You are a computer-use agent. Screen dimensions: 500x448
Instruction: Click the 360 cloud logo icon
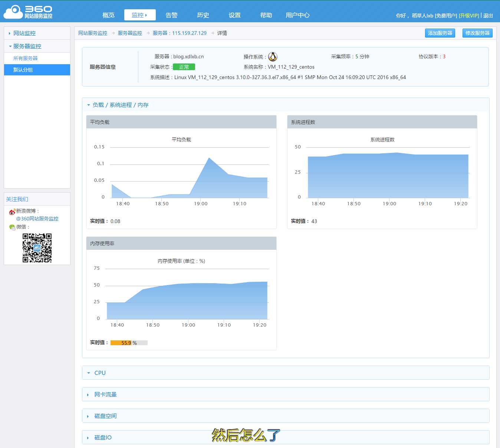point(13,12)
